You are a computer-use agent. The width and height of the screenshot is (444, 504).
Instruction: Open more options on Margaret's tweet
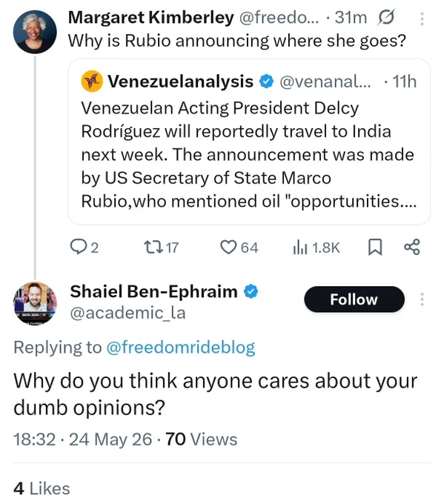pyautogui.click(x=423, y=19)
